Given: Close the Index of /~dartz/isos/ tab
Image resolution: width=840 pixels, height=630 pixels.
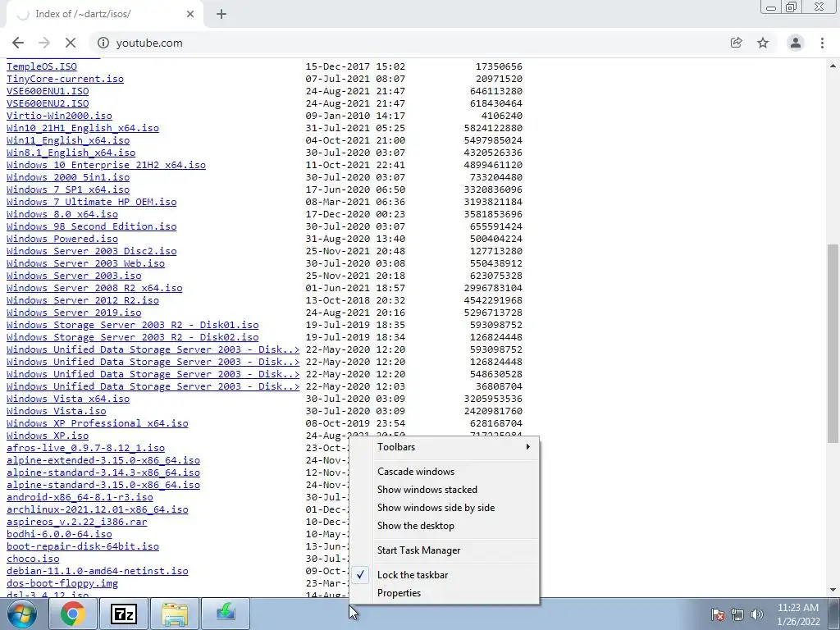Looking at the screenshot, I should point(190,15).
